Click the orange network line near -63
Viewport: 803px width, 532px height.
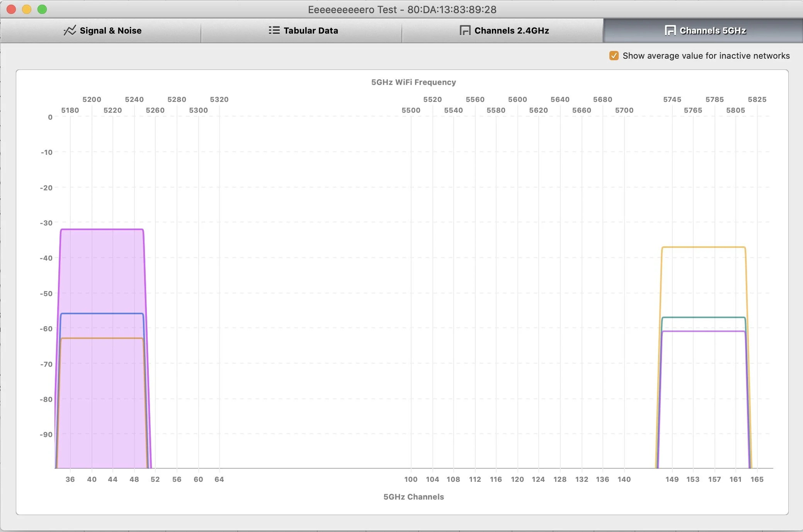pos(102,339)
